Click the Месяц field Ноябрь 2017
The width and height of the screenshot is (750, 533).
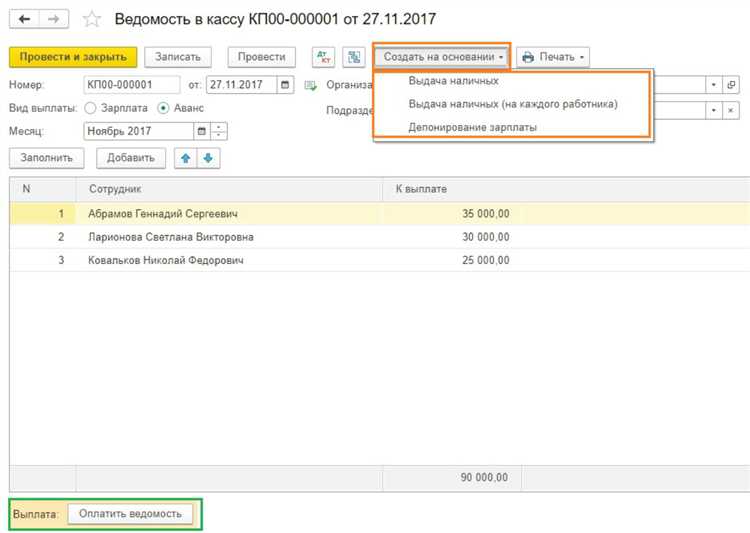click(139, 131)
